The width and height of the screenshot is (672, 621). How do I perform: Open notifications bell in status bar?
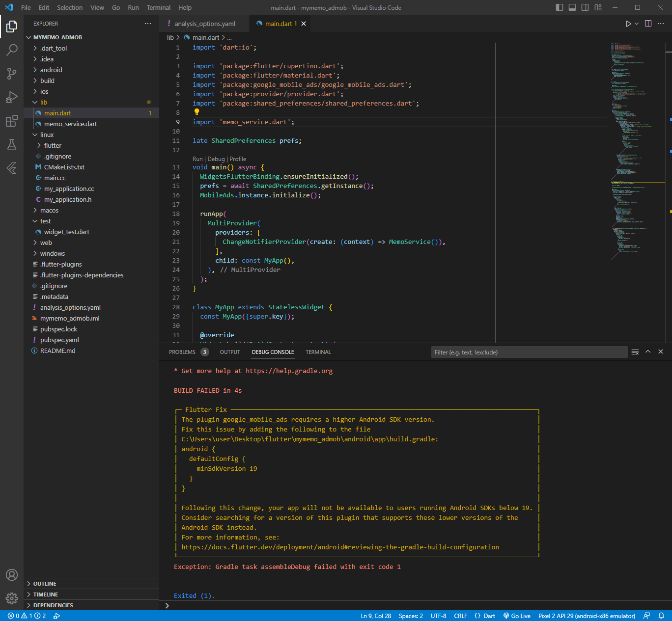661,616
